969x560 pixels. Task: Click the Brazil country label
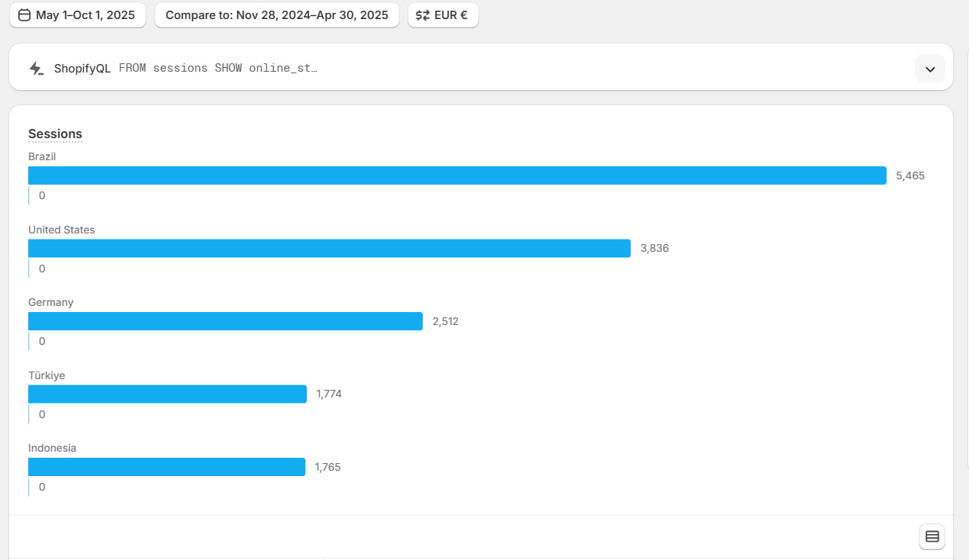point(42,156)
